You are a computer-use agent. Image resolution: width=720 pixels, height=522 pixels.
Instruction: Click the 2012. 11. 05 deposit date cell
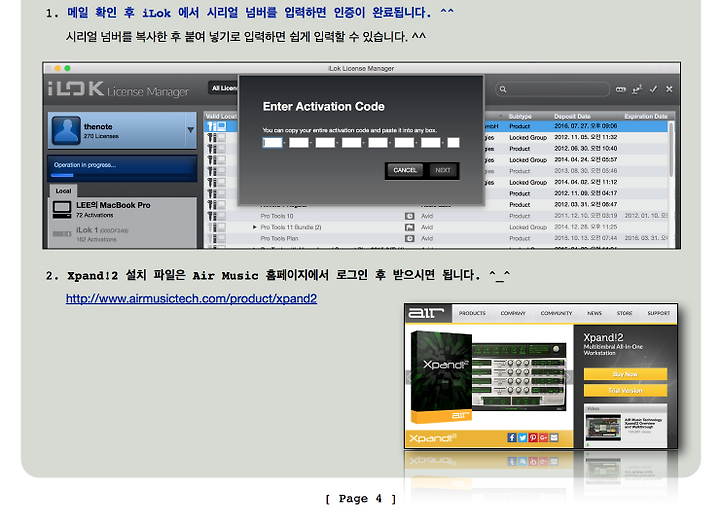585,137
